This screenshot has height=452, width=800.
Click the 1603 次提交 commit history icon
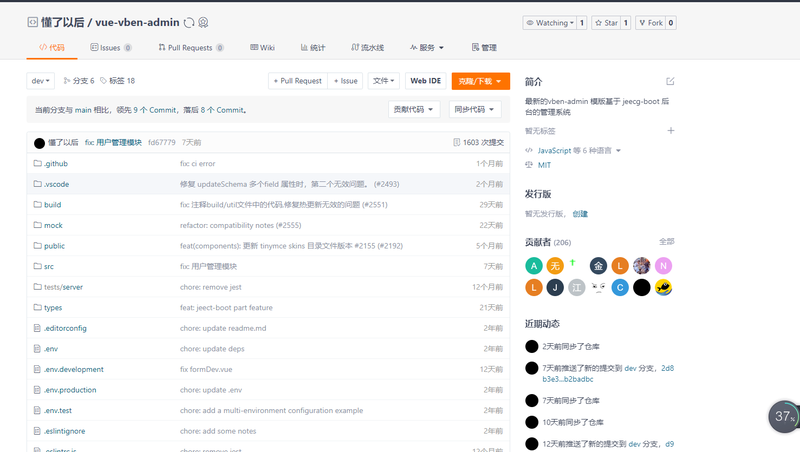pyautogui.click(x=457, y=142)
